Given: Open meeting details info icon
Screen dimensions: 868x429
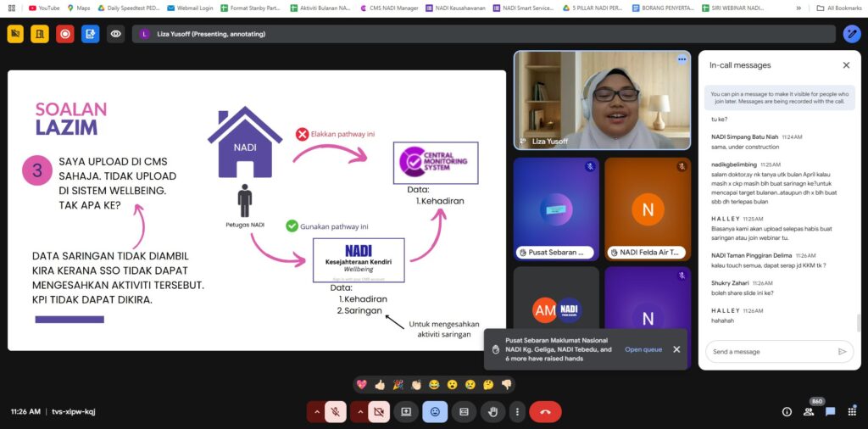Looking at the screenshot, I should [x=787, y=411].
